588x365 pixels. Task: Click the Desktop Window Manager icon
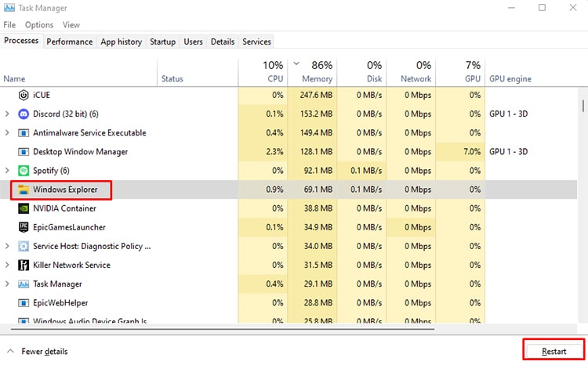[x=24, y=152]
